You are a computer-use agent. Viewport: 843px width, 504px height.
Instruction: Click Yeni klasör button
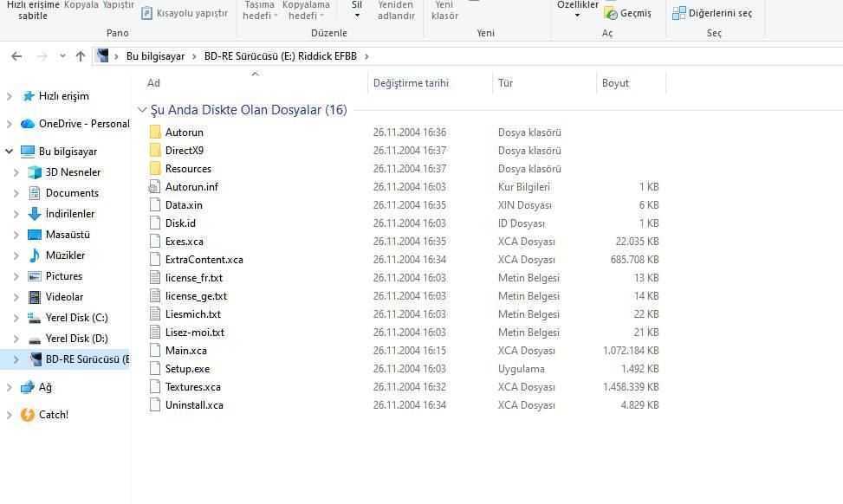444,10
